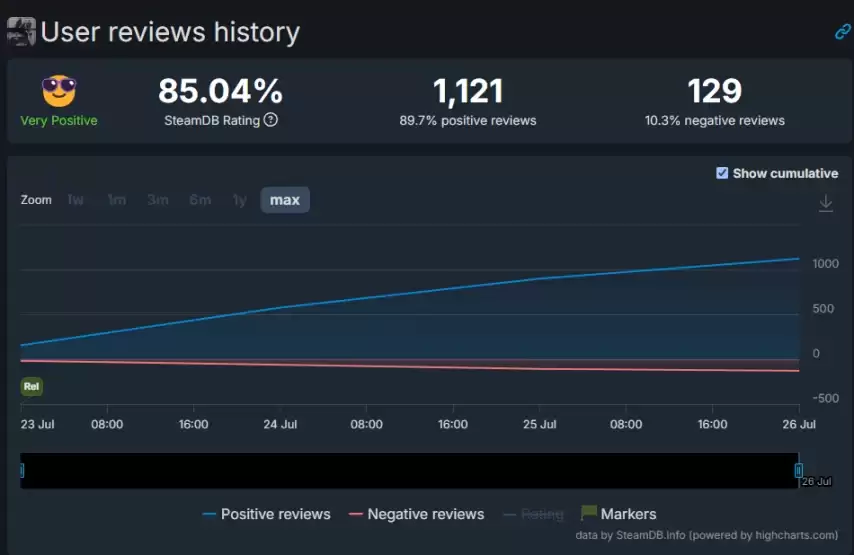Select the max zoom range

tap(285, 200)
